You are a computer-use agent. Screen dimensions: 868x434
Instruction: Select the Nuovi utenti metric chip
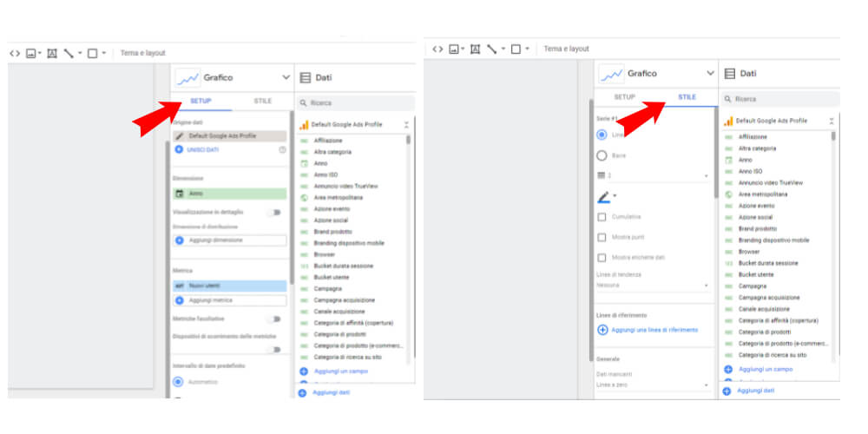click(x=230, y=286)
